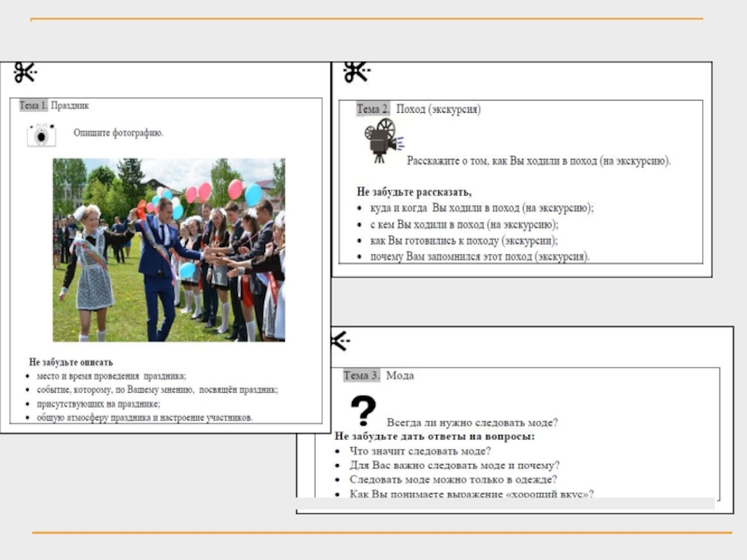Click sentence 'Расскажите о том, как Вы ходили в поход'
747x560 pixels.
(x=539, y=161)
